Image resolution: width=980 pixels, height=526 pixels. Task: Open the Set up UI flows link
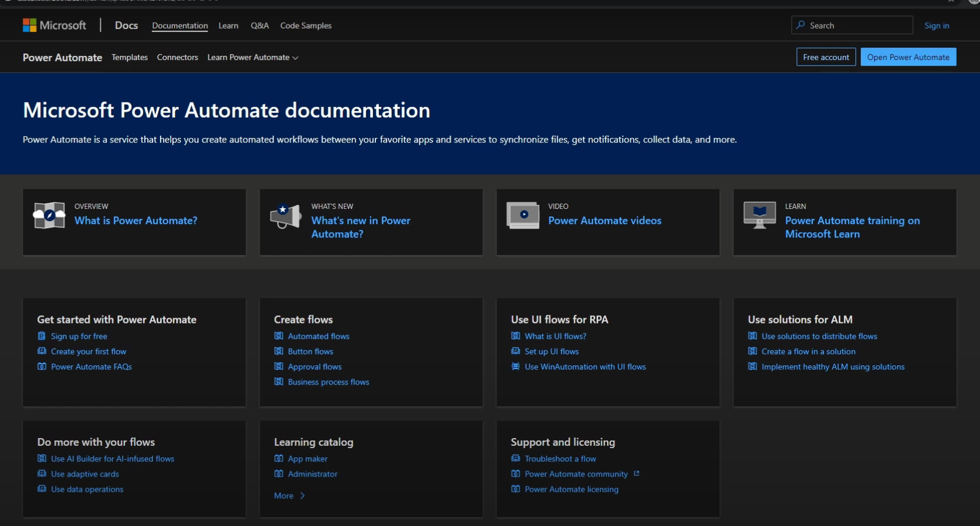552,351
